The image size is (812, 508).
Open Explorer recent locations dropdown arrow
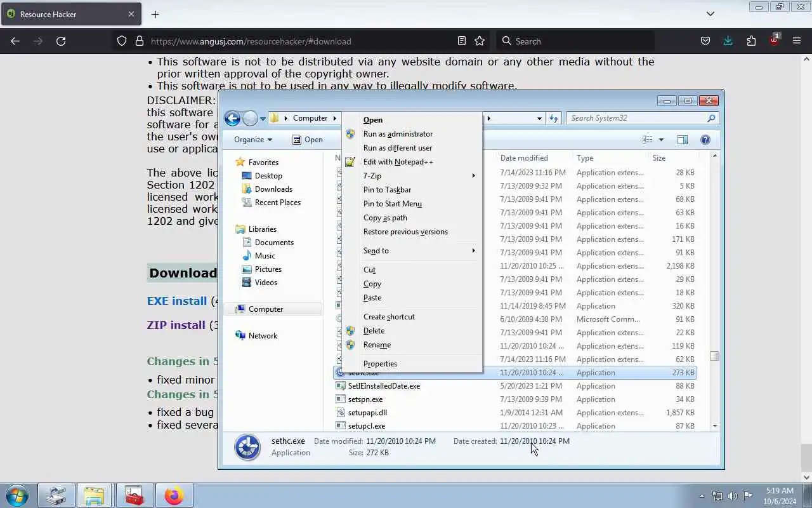coord(263,119)
